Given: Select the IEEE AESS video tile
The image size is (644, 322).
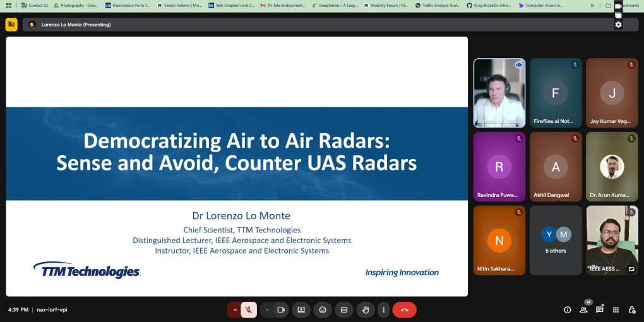Looking at the screenshot, I should pyautogui.click(x=612, y=241).
